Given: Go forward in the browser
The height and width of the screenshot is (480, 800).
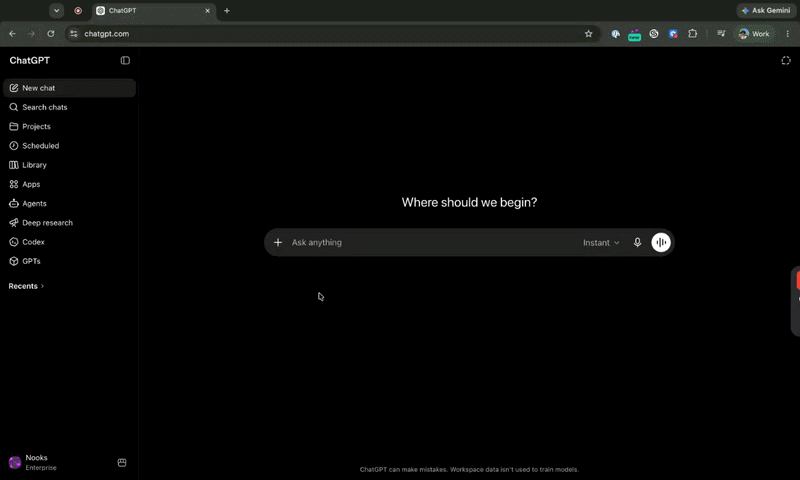Looking at the screenshot, I should coord(31,34).
